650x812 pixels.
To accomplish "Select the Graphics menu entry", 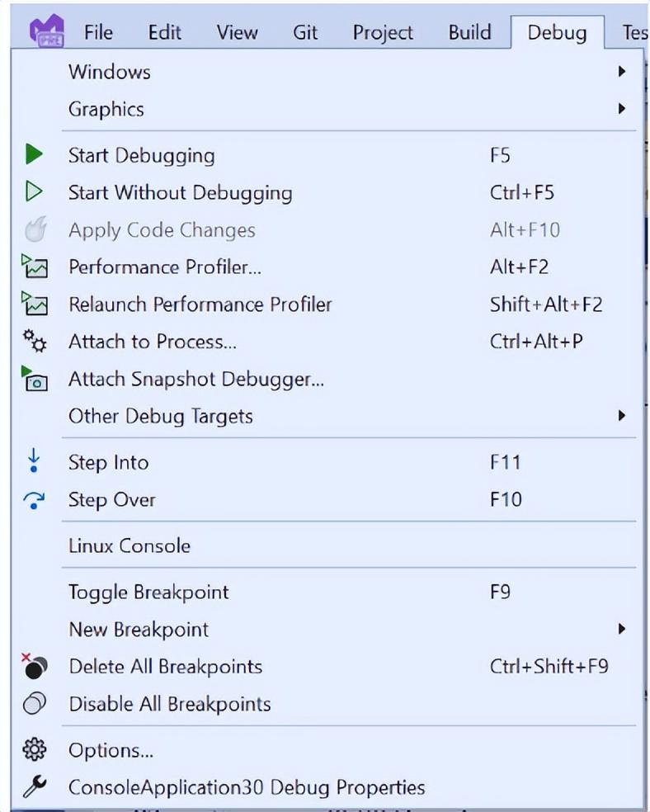I will click(x=327, y=109).
